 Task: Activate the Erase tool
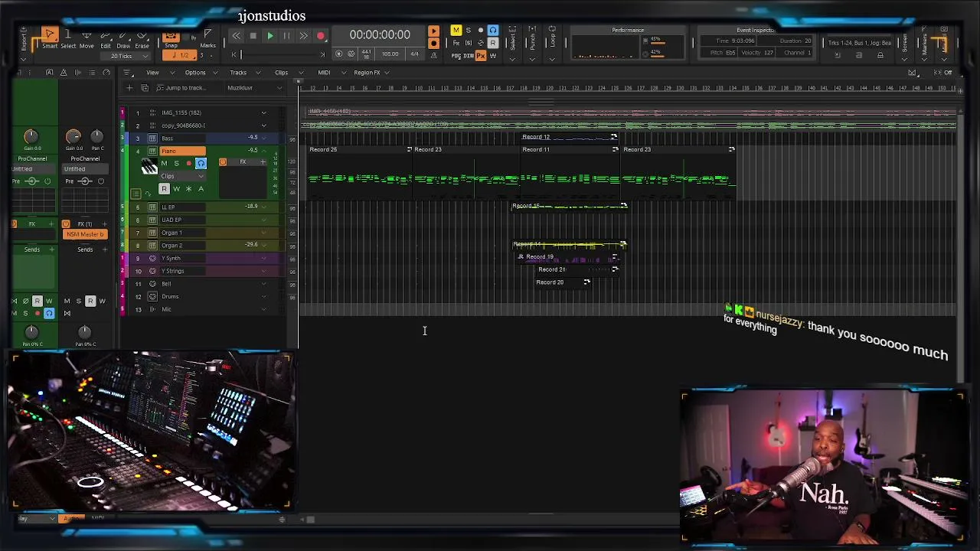click(x=142, y=38)
